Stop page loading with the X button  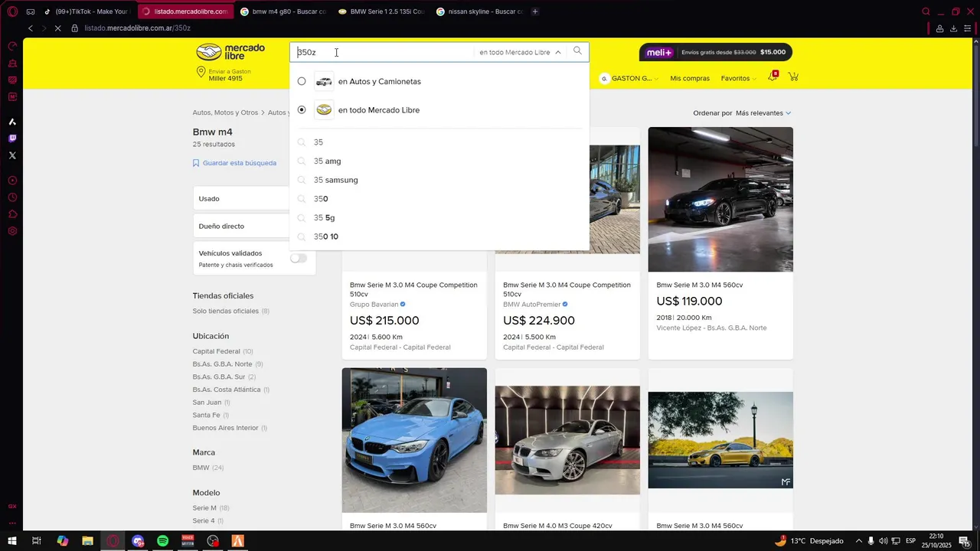point(59,28)
